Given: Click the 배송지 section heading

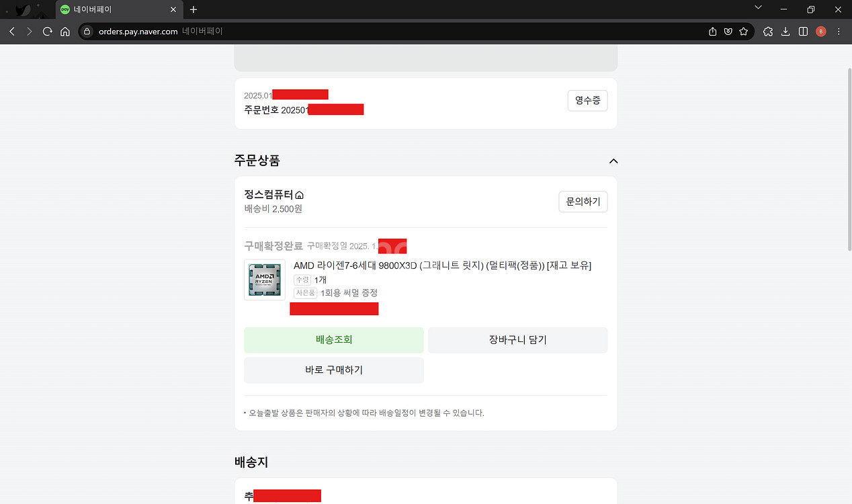Looking at the screenshot, I should (x=251, y=462).
